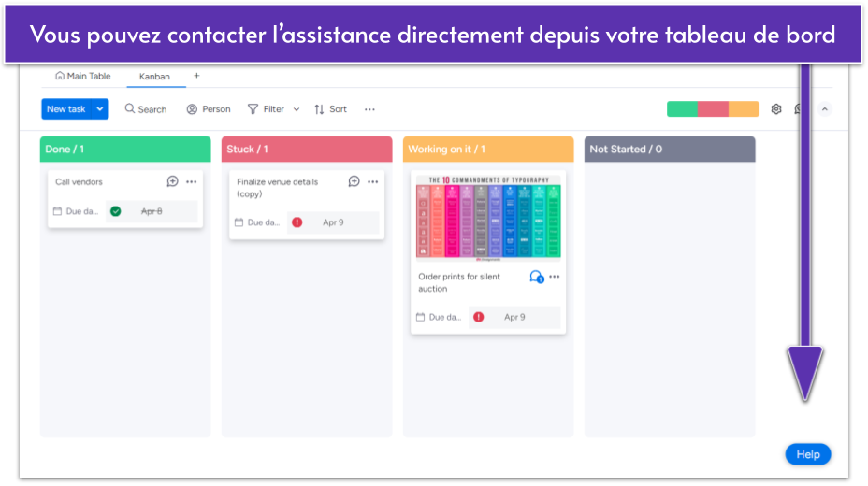The width and height of the screenshot is (868, 486).
Task: Select the Not Started column header
Action: point(670,149)
